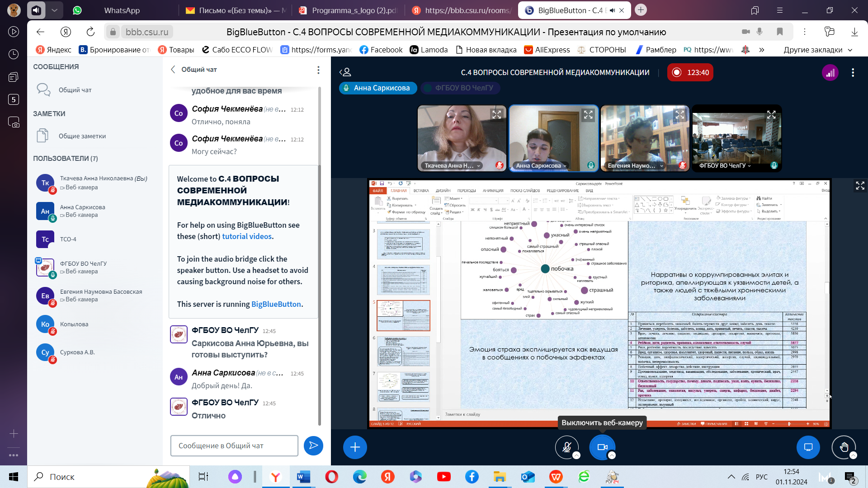Screen dimensions: 868x488
Task: Open the tutorial videos link
Action: click(x=247, y=236)
